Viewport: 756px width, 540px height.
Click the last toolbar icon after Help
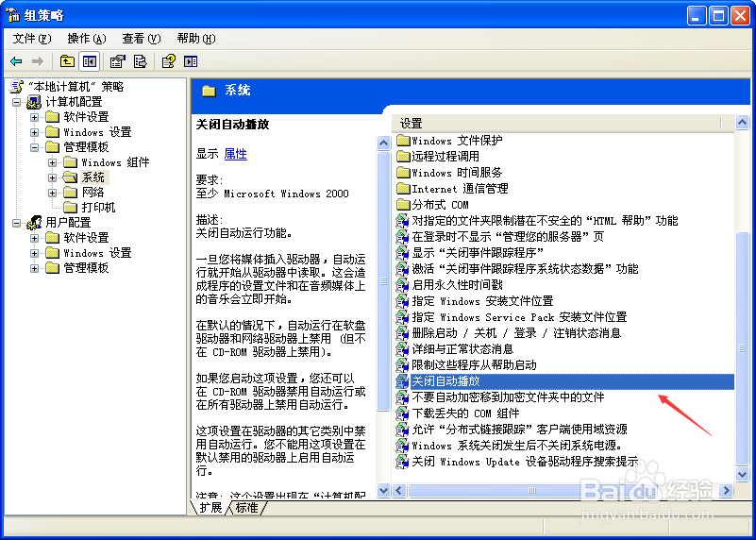pos(191,61)
